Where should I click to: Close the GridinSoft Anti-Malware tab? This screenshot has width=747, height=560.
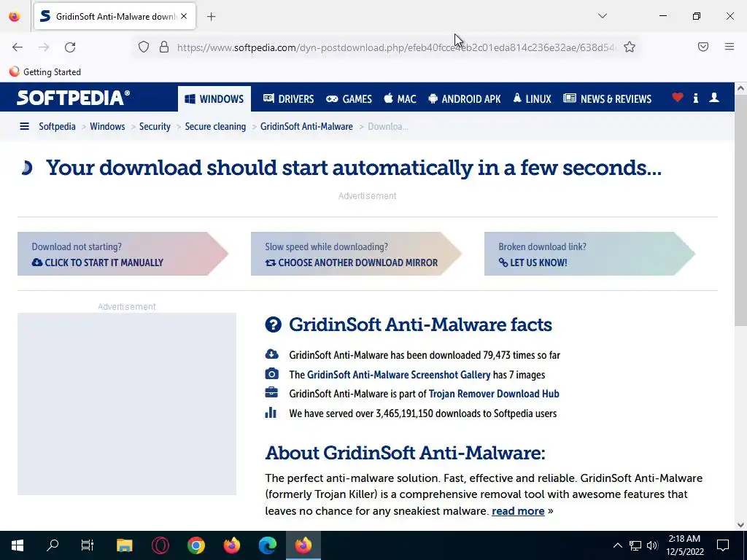pos(184,16)
